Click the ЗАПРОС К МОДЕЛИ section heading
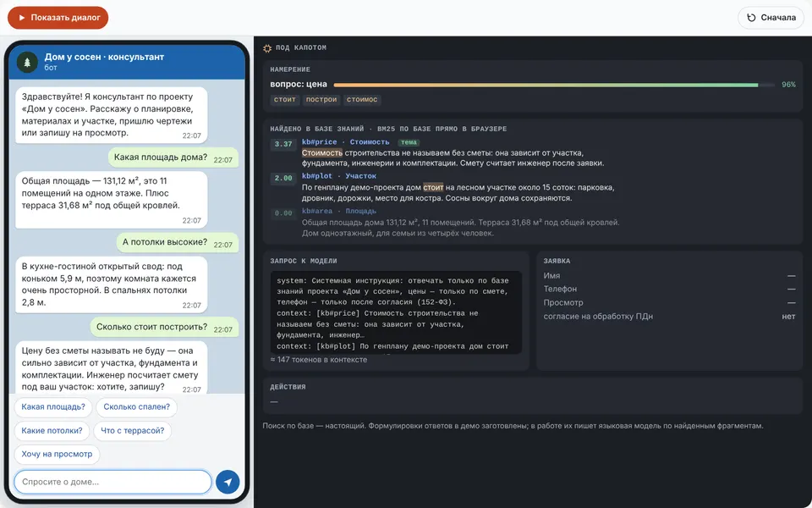The width and height of the screenshot is (812, 508). point(304,262)
